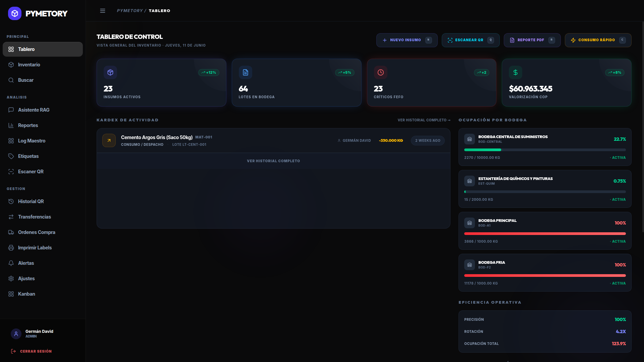Viewport: 644px width, 362px height.
Task: Click the 11178 / 1000.00 KG text
Action: click(481, 283)
